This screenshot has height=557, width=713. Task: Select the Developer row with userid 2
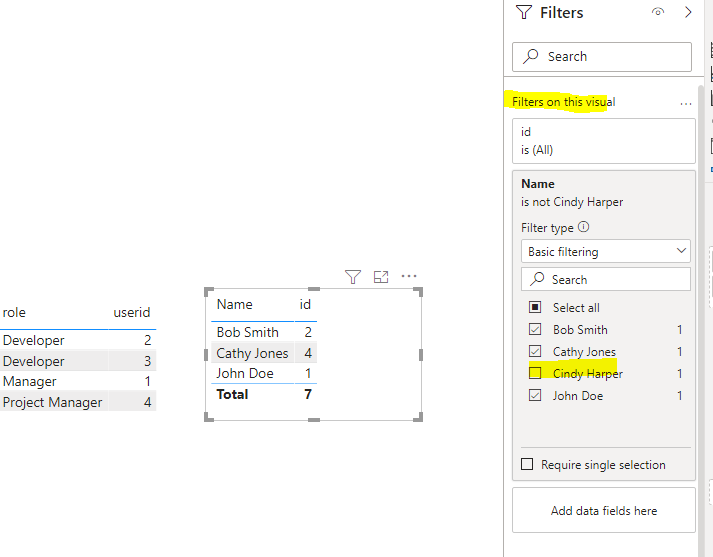78,340
